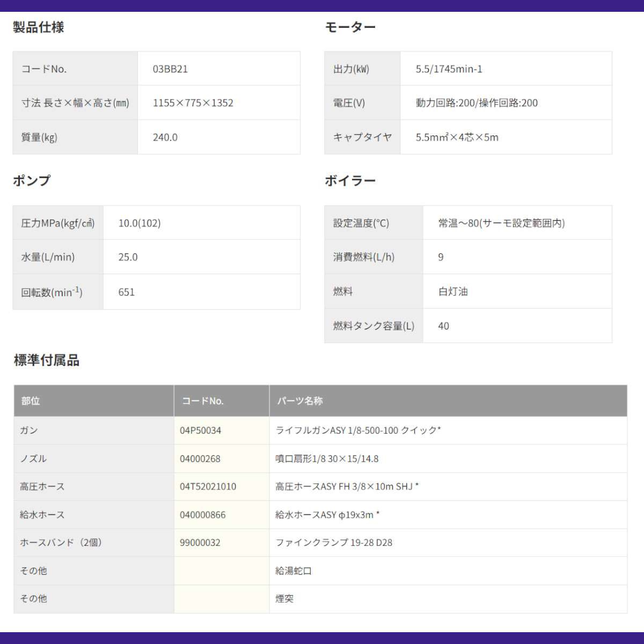The width and height of the screenshot is (644, 644).
Task: Click the 給水ホース row label
Action: (42, 515)
